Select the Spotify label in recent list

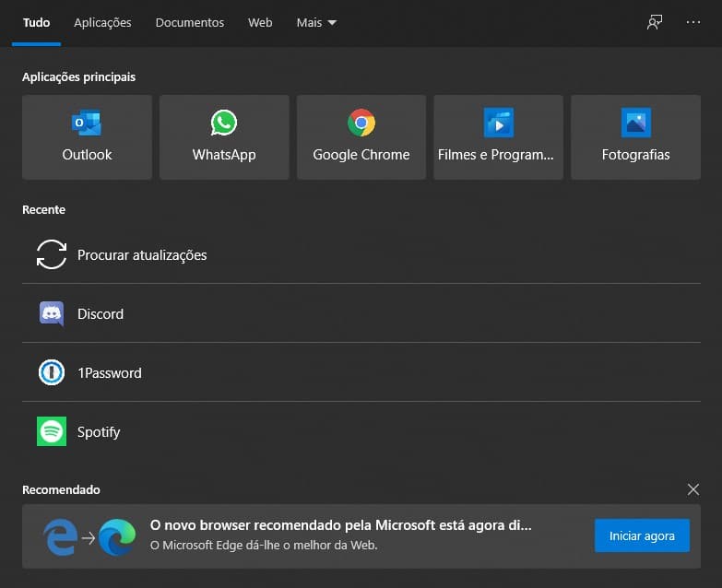coord(99,432)
